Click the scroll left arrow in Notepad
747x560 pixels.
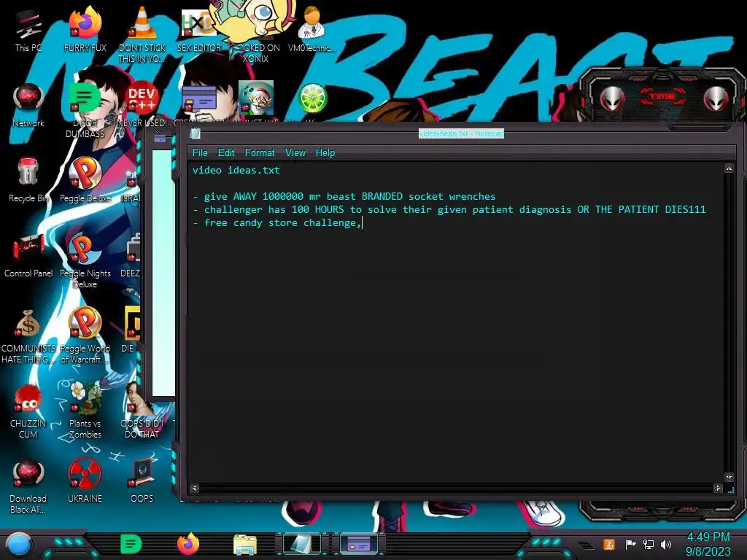tap(194, 488)
